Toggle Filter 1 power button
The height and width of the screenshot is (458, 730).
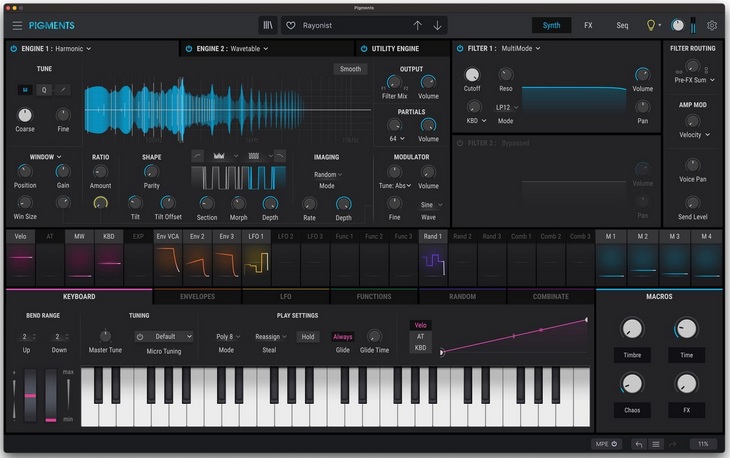click(x=460, y=48)
